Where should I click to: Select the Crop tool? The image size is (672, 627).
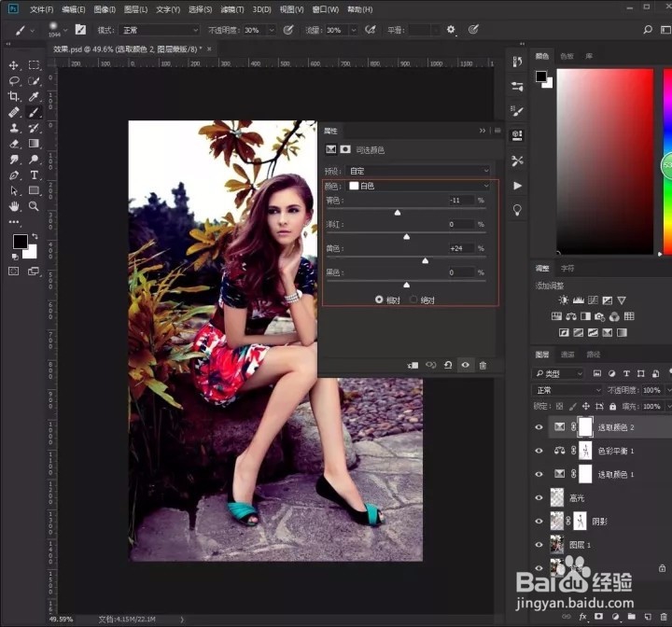point(14,96)
